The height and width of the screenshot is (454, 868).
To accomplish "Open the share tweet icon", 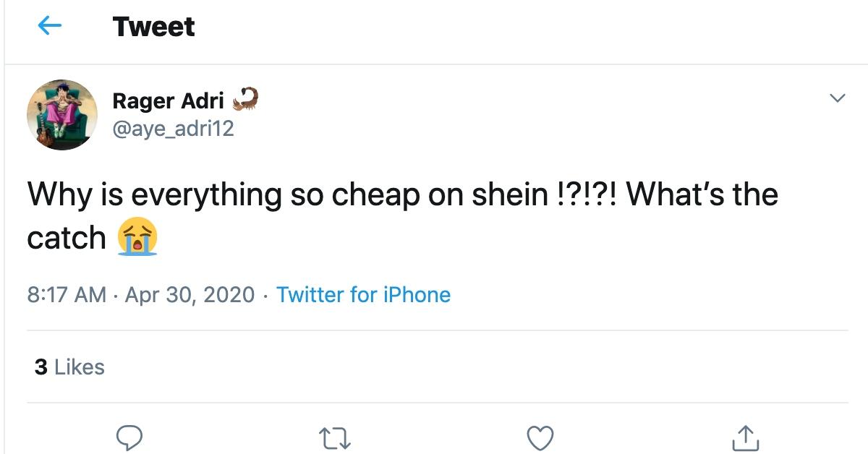I will click(744, 438).
